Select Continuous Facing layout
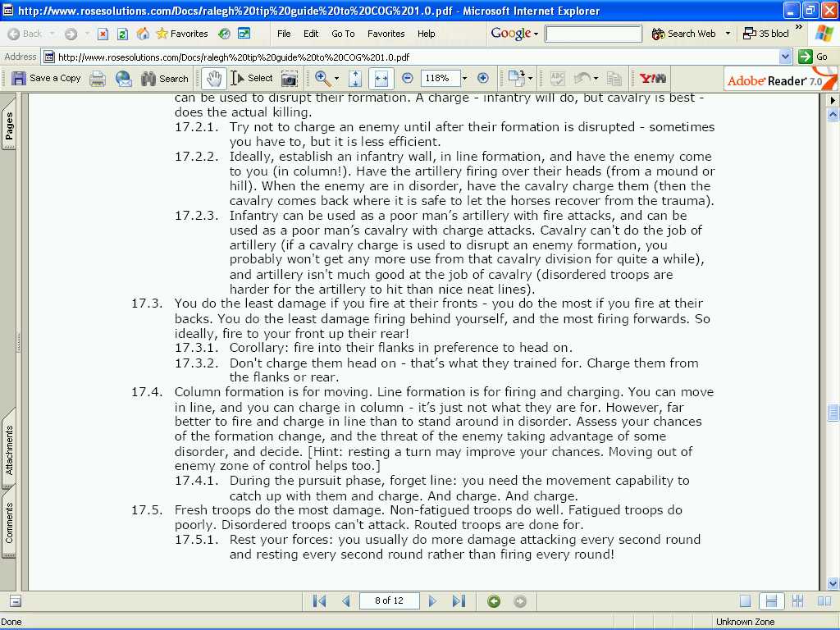Image resolution: width=840 pixels, height=630 pixels. (797, 601)
